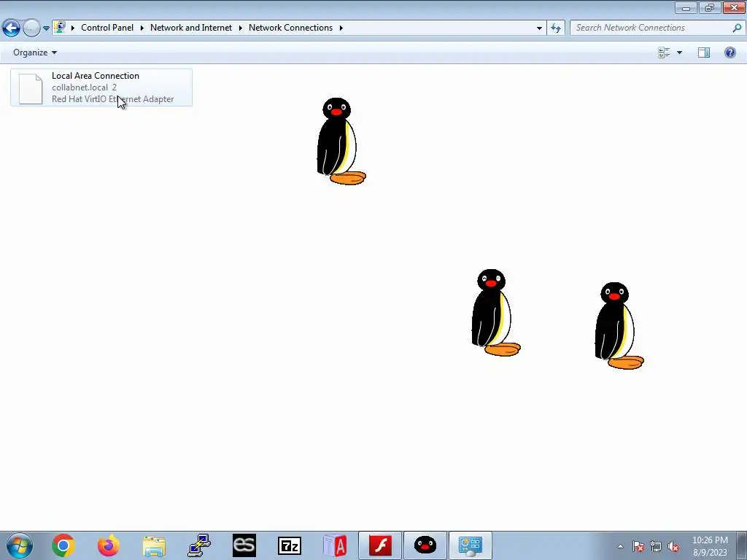The height and width of the screenshot is (560, 747).
Task: Focus the Search Network Connections field
Action: tap(657, 28)
